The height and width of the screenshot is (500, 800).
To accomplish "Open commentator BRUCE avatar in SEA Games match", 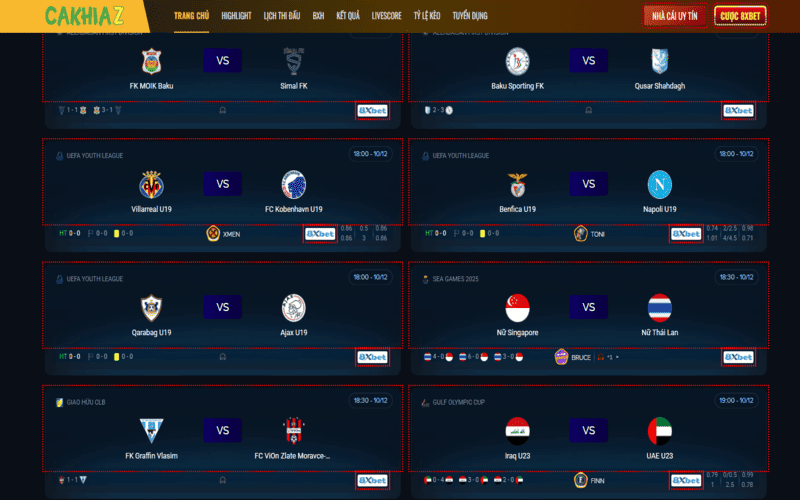I will [x=561, y=357].
